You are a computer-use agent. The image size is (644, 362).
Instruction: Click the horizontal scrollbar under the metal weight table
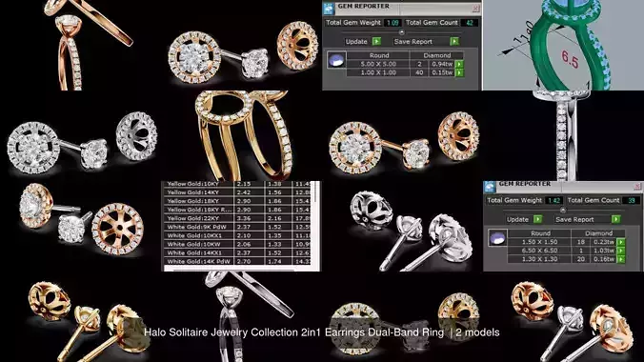(234, 270)
